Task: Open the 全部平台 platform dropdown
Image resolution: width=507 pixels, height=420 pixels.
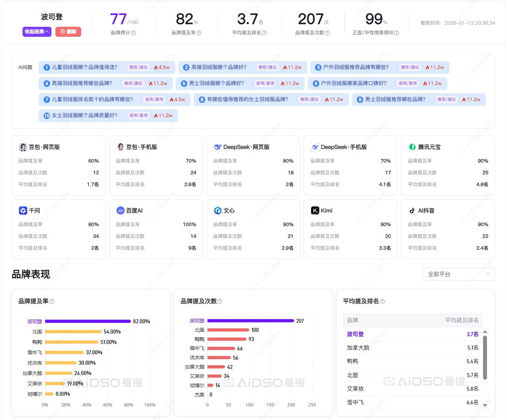Action: [x=458, y=274]
